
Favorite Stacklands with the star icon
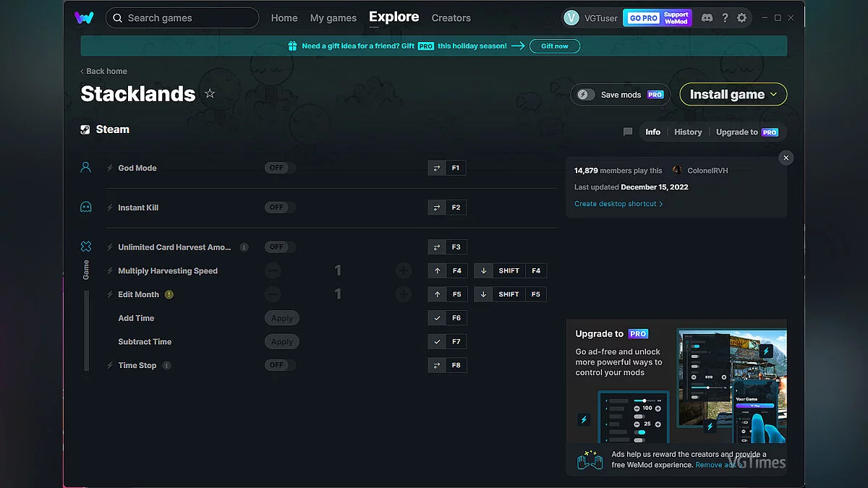[210, 94]
